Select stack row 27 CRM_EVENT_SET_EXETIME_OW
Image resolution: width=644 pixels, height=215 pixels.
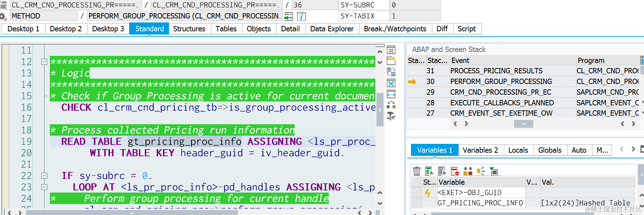[523, 113]
